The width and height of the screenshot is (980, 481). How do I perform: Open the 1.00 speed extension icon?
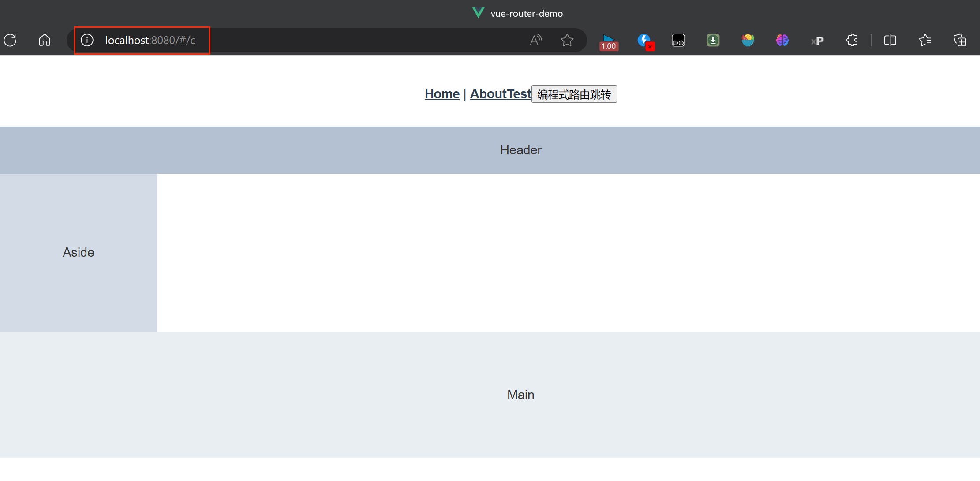tap(609, 42)
